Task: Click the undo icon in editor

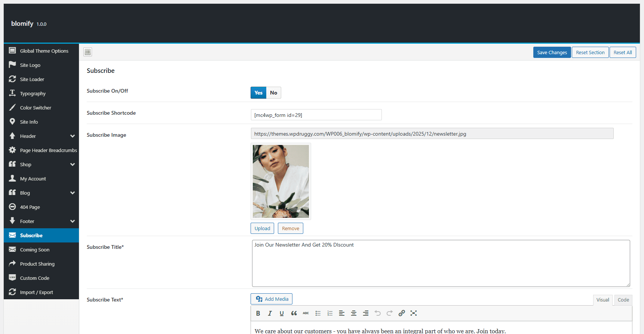Action: tap(378, 313)
